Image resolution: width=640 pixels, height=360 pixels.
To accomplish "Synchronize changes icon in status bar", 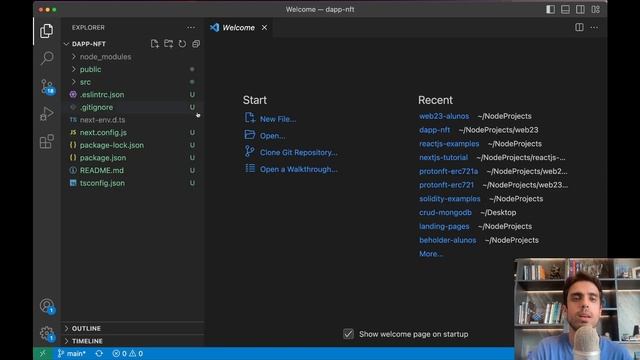I will pos(99,353).
